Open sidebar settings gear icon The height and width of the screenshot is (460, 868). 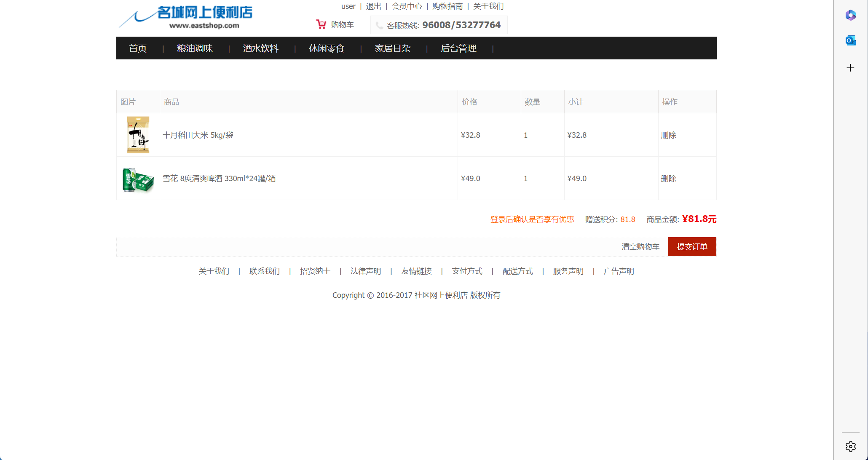coord(850,446)
